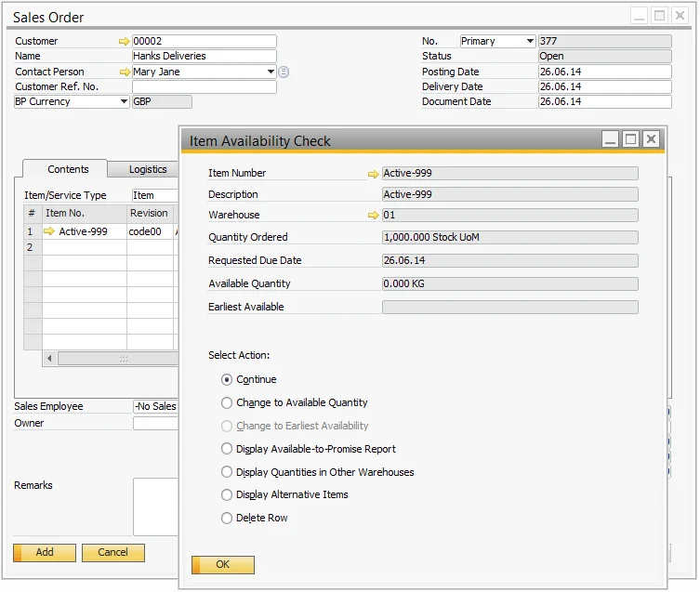Click the customer Name field
Viewport: 700px width, 592px height.
(x=205, y=57)
